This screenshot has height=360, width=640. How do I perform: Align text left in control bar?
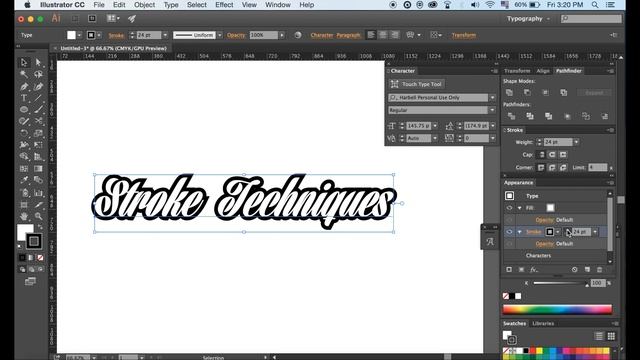click(371, 35)
